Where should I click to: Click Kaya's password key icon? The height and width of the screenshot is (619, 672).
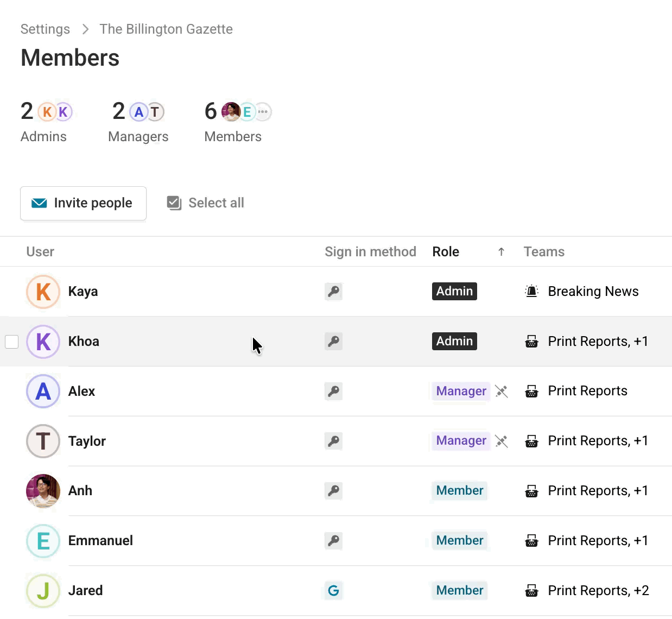tap(333, 292)
